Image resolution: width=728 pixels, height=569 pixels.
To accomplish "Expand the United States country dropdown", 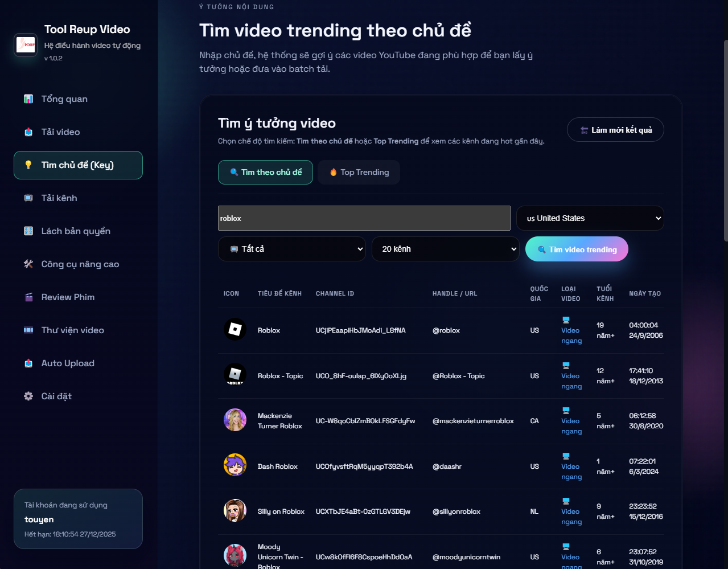I will pos(590,218).
